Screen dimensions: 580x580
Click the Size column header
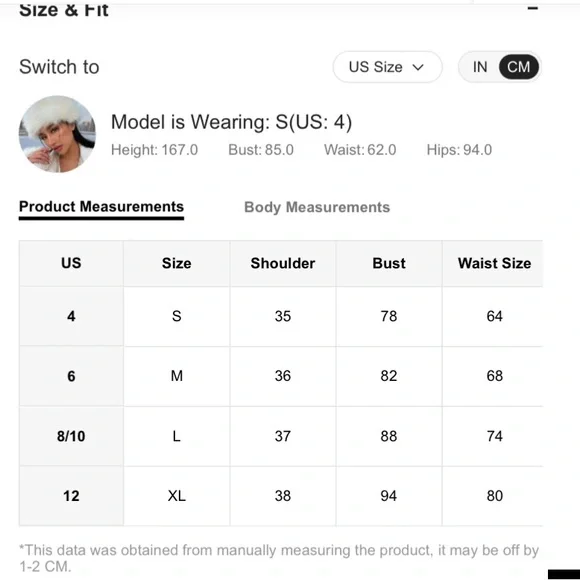tap(176, 263)
